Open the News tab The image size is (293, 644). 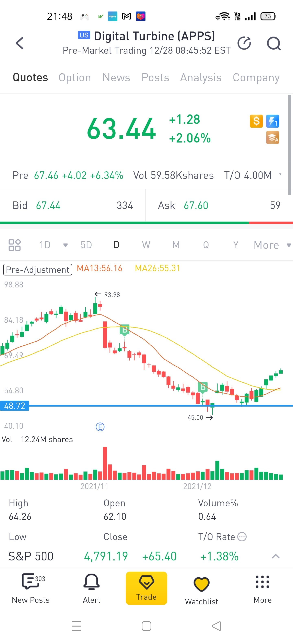[x=116, y=77]
